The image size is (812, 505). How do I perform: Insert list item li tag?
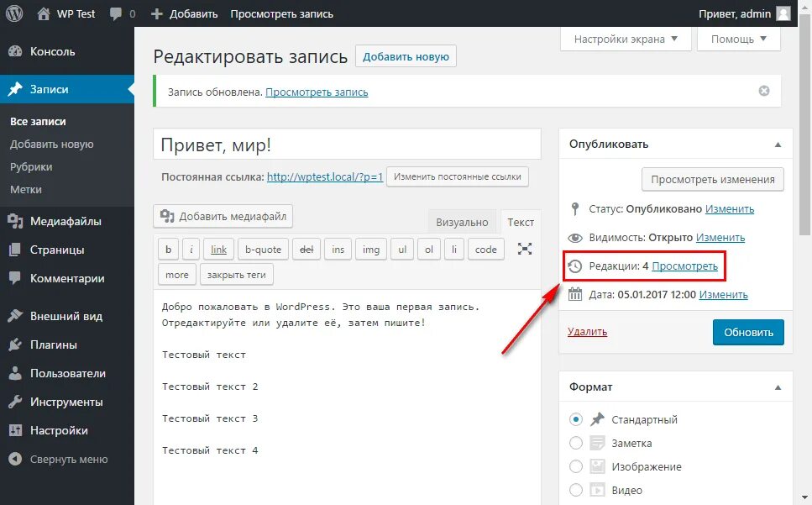pos(454,249)
